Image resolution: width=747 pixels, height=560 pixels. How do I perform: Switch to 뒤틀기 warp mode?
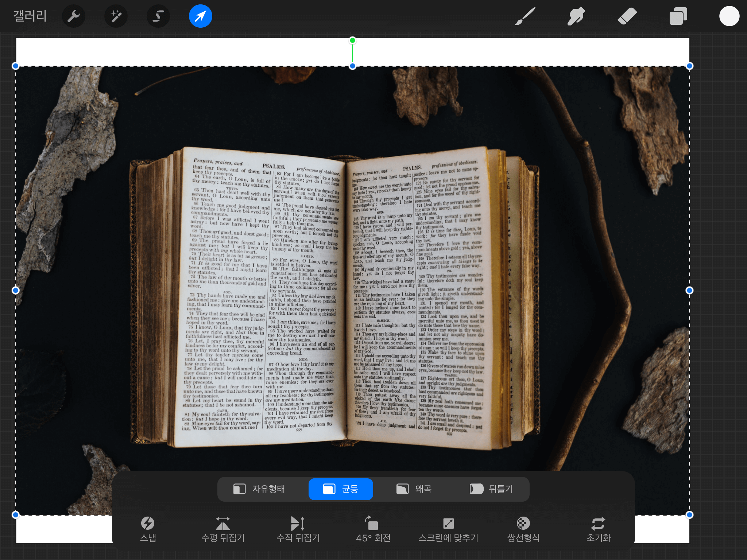[x=491, y=489]
